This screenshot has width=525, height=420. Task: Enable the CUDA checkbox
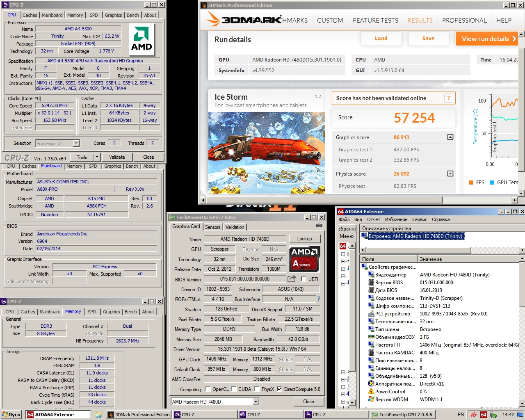click(x=234, y=389)
